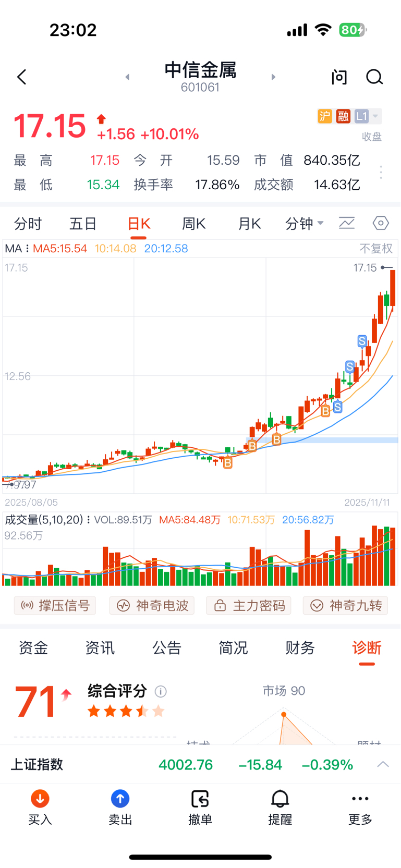401x868 pixels.
Task: Tap the 买入 buy button
Action: pyautogui.click(x=40, y=808)
